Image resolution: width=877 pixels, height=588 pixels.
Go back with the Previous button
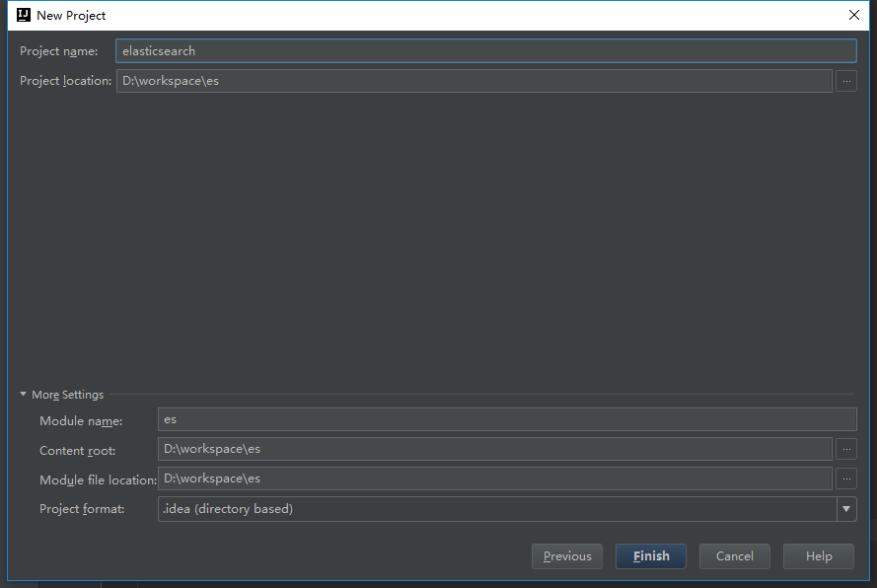(567, 556)
